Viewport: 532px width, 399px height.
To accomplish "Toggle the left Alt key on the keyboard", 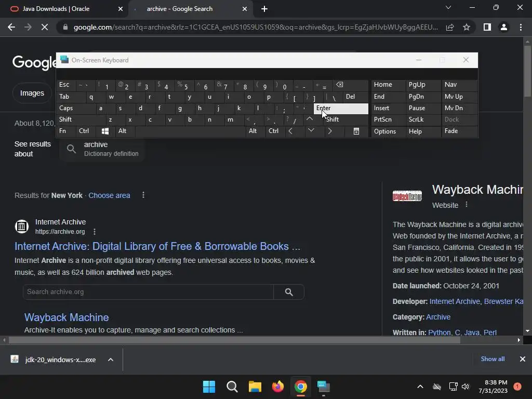I will pyautogui.click(x=125, y=131).
